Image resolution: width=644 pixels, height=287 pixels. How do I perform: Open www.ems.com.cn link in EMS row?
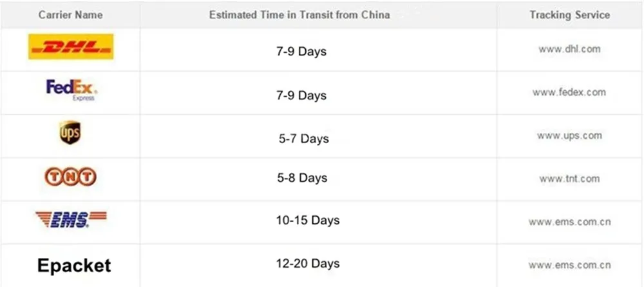(x=569, y=222)
